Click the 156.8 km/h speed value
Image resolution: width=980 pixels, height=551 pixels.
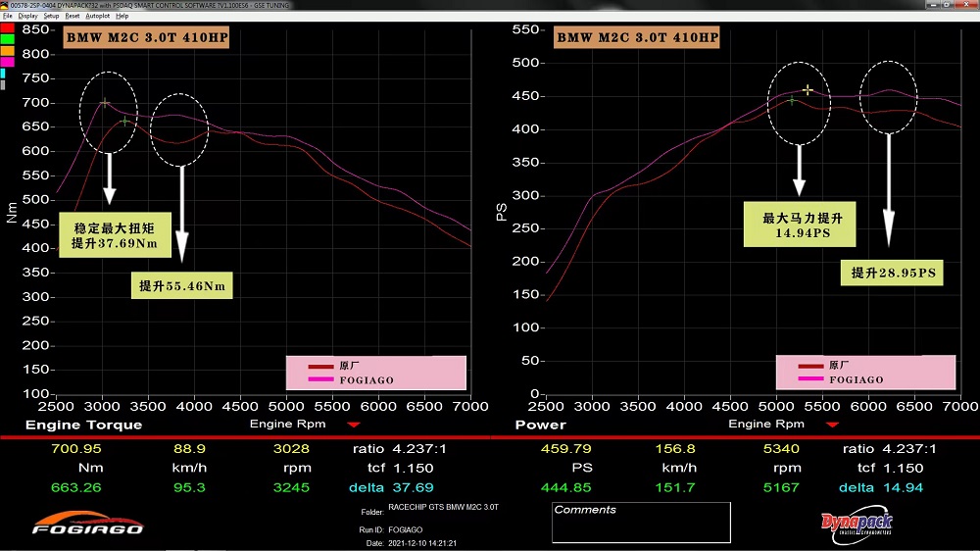(x=675, y=448)
